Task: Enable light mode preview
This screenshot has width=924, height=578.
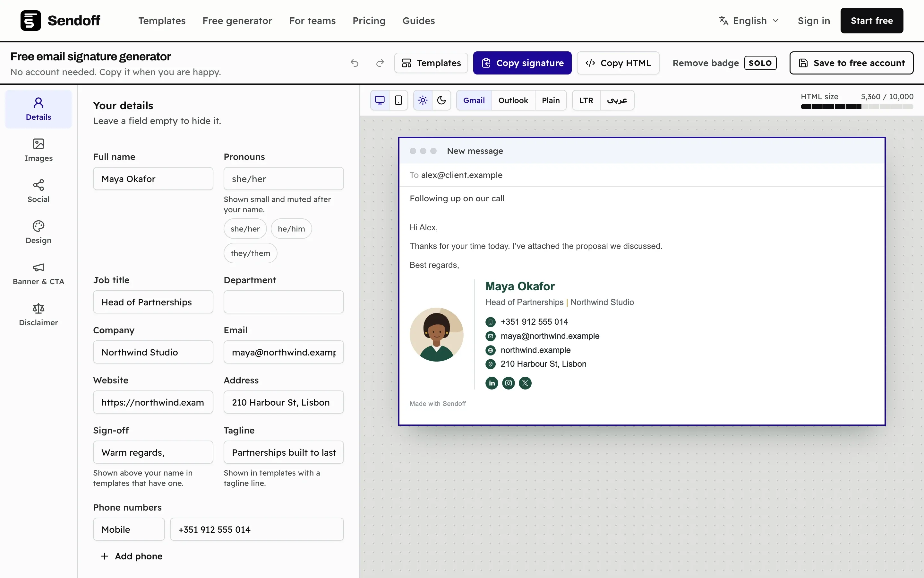Action: click(423, 100)
